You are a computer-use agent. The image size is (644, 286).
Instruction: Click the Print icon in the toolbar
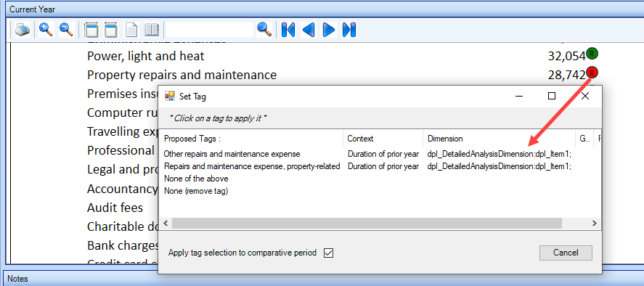click(x=23, y=30)
